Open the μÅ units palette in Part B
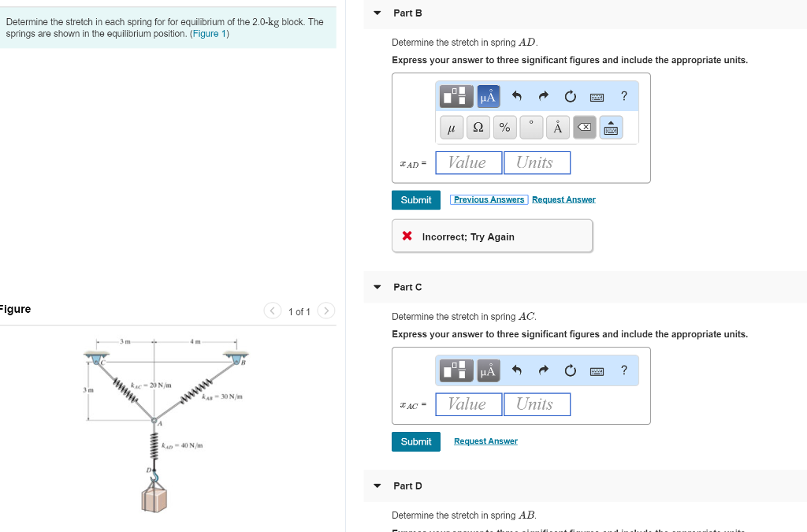The height and width of the screenshot is (532, 807). tap(489, 95)
